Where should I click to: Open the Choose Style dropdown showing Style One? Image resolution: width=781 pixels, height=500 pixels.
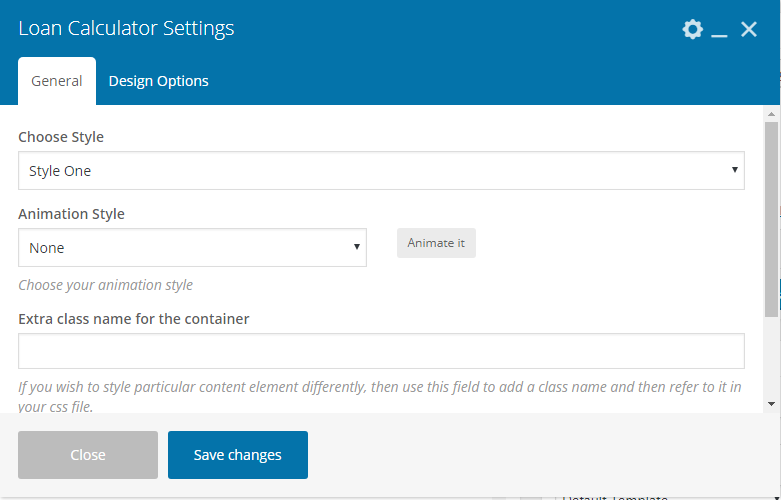(x=380, y=171)
